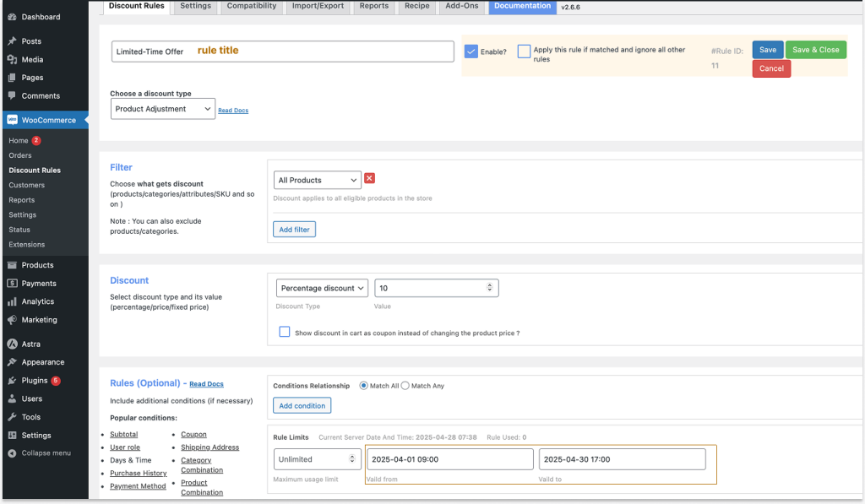Open Read Docs link beside discount type
The image size is (865, 504).
pos(233,111)
